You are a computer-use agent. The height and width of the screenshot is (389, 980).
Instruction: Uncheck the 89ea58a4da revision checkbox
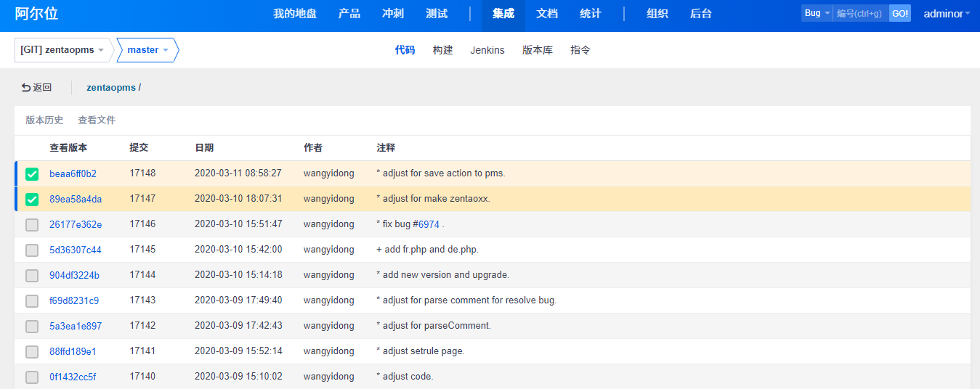pos(32,200)
